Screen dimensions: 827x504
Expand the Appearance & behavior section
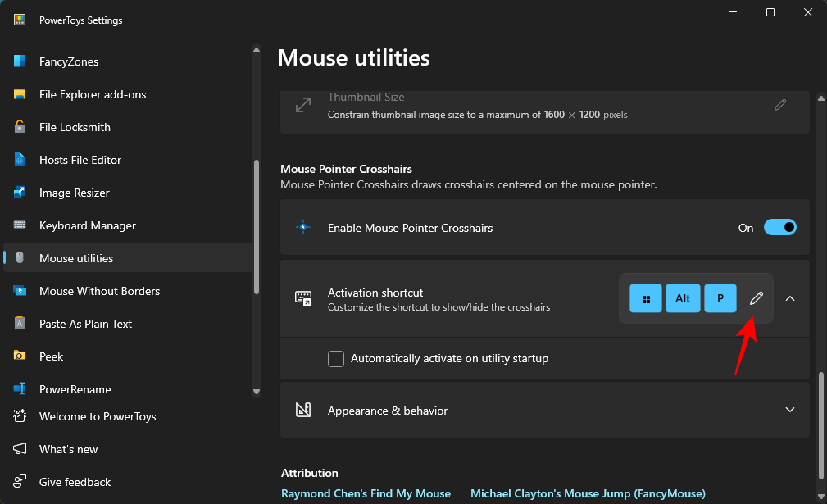[x=790, y=410]
